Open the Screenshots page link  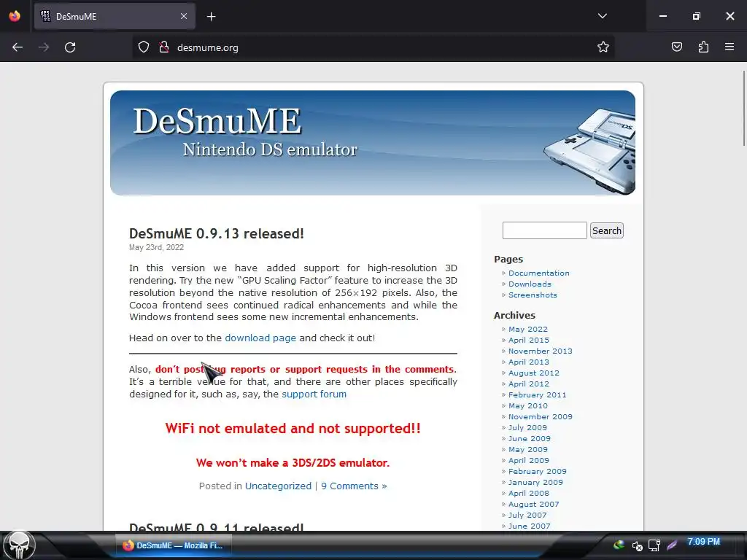[x=533, y=295]
